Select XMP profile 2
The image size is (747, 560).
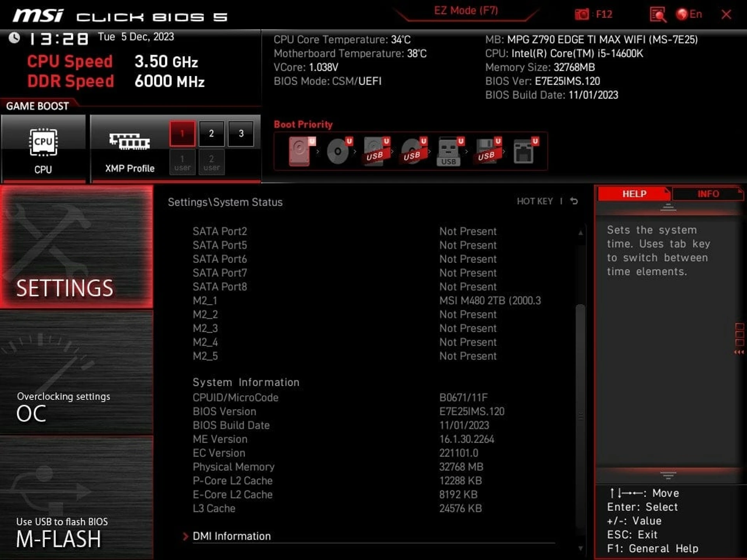pos(211,133)
